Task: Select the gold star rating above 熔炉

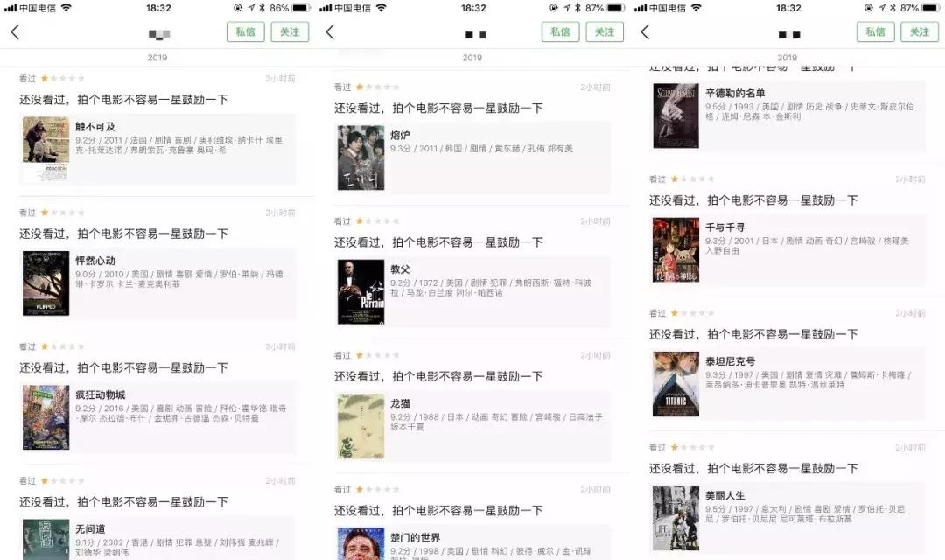Action: 360,87
